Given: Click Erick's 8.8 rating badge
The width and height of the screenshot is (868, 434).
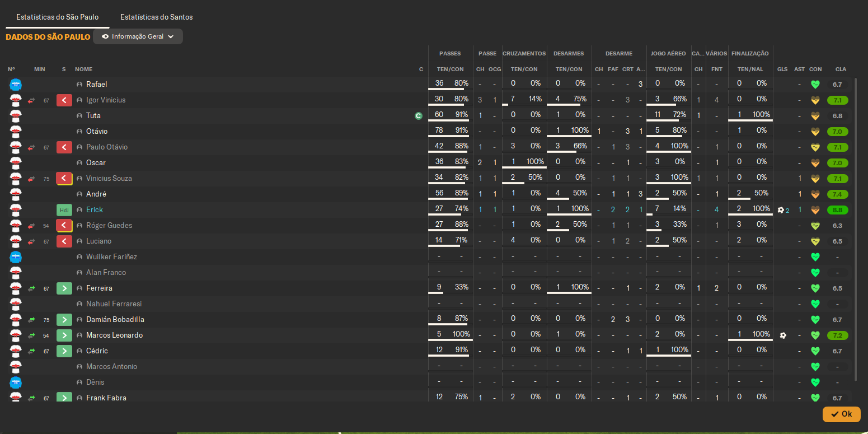Looking at the screenshot, I should [x=838, y=211].
